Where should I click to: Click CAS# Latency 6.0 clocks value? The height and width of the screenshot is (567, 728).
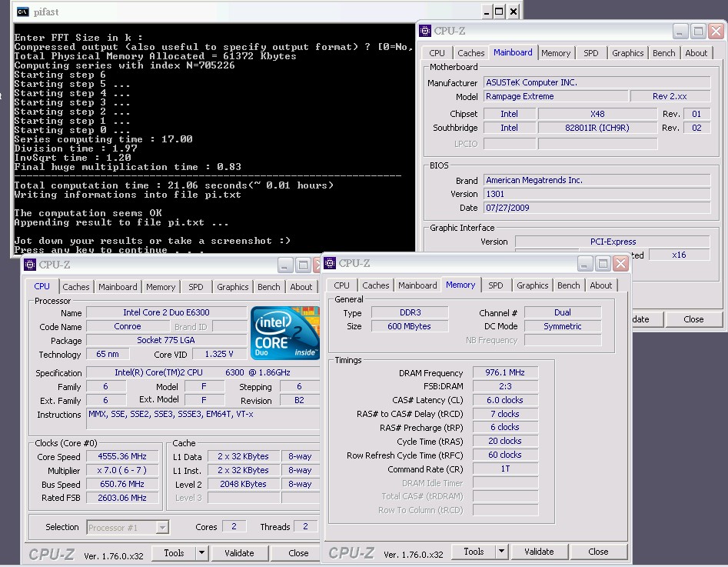(505, 400)
